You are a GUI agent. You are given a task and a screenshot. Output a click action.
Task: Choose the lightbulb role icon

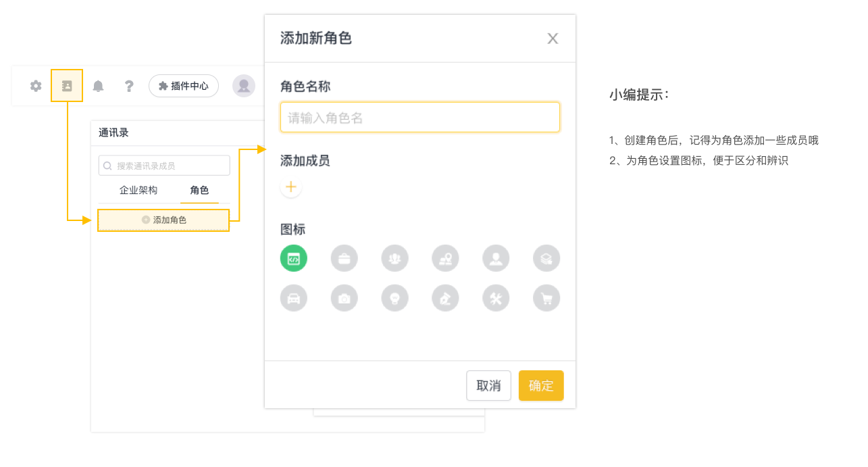click(394, 298)
